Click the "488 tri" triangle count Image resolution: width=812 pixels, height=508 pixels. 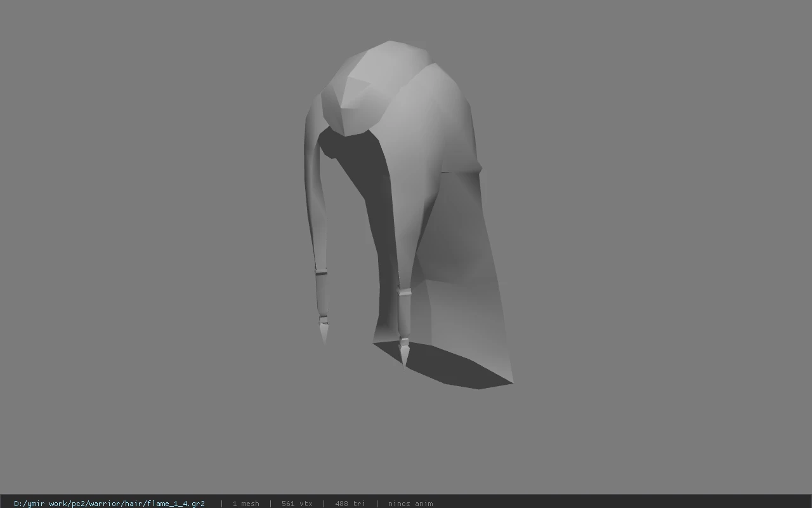[350, 504]
